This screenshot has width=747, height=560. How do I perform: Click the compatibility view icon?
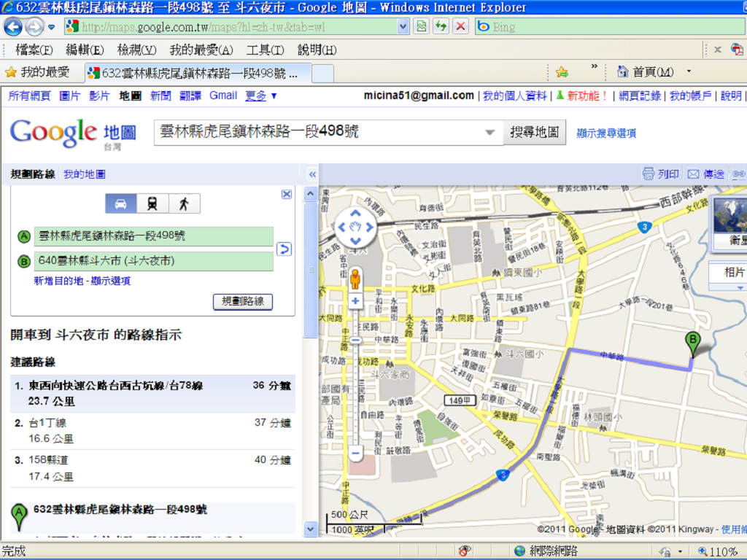click(x=422, y=27)
